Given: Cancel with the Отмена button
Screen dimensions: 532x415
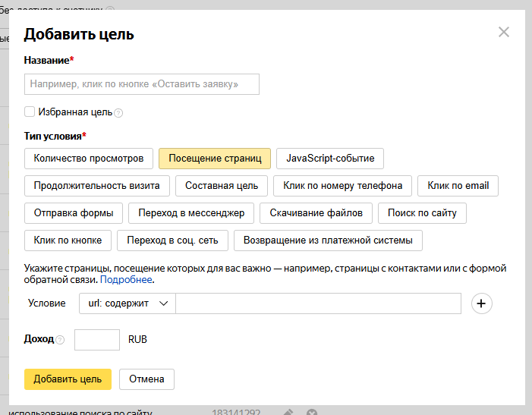Looking at the screenshot, I should pos(146,379).
